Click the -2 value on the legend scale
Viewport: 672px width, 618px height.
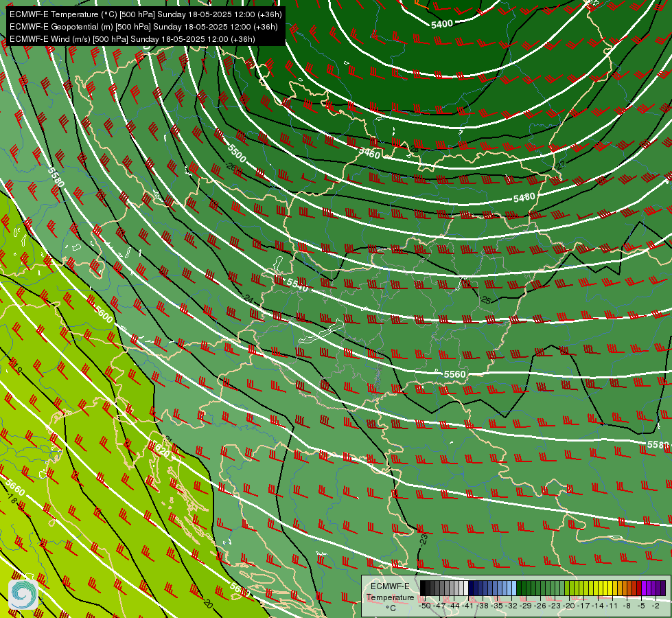656,606
